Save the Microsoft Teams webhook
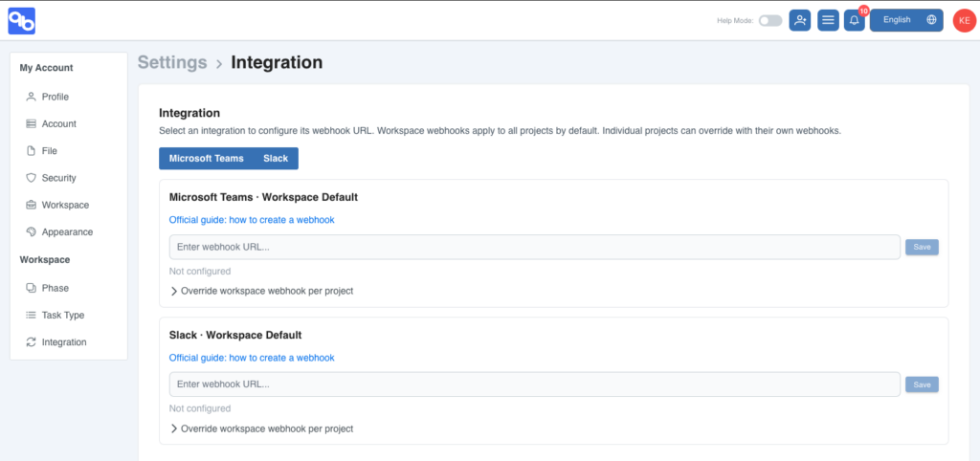This screenshot has height=461, width=980. [922, 247]
